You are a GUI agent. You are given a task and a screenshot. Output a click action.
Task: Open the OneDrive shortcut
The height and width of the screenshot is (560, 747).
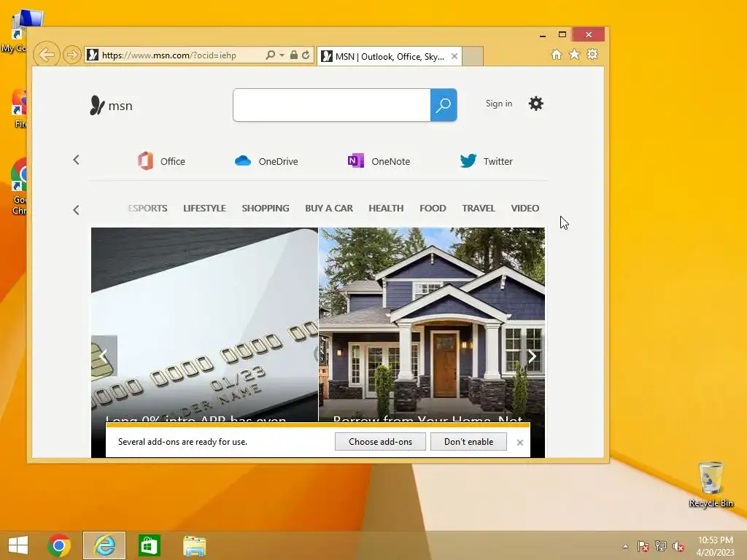[x=266, y=161]
